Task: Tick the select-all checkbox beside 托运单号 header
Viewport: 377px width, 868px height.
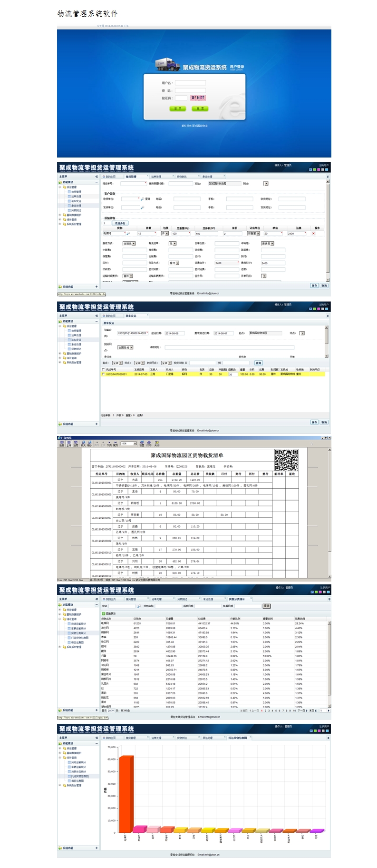Action: click(x=103, y=370)
